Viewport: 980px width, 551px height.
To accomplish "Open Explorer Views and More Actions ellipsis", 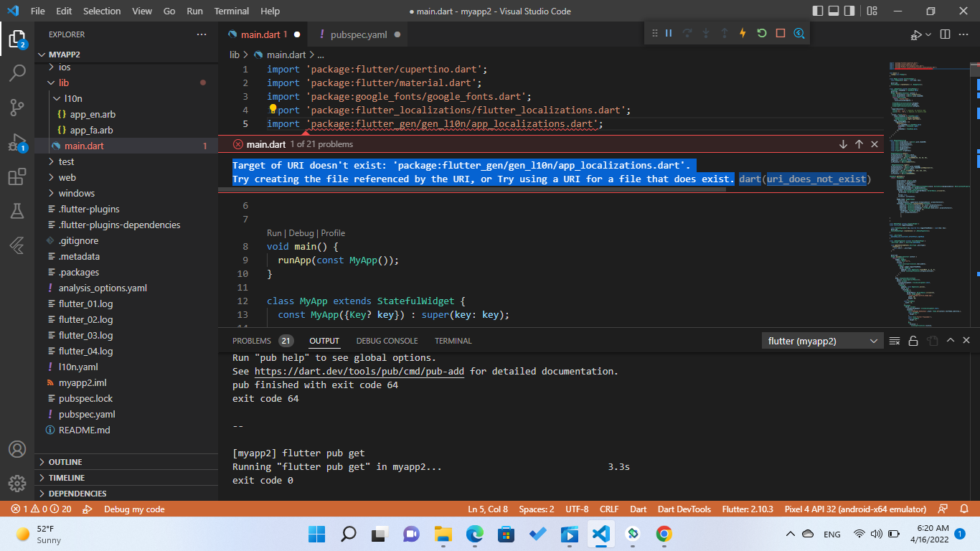I will [x=202, y=34].
